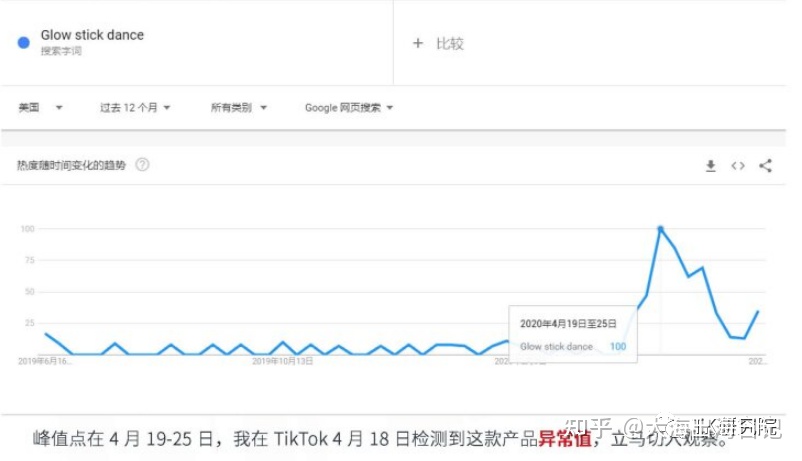Click the 比较 compare field

tap(450, 43)
